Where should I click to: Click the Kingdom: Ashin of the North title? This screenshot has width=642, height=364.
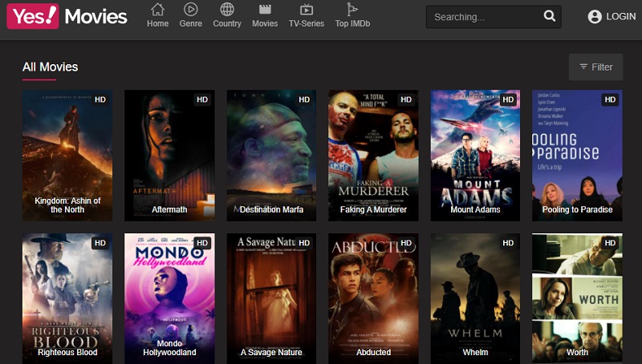(67, 205)
